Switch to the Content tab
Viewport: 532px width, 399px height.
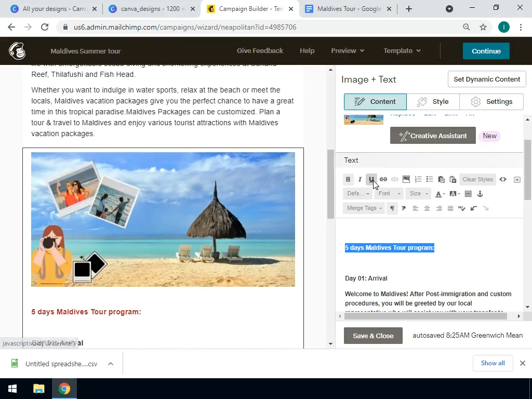(375, 102)
